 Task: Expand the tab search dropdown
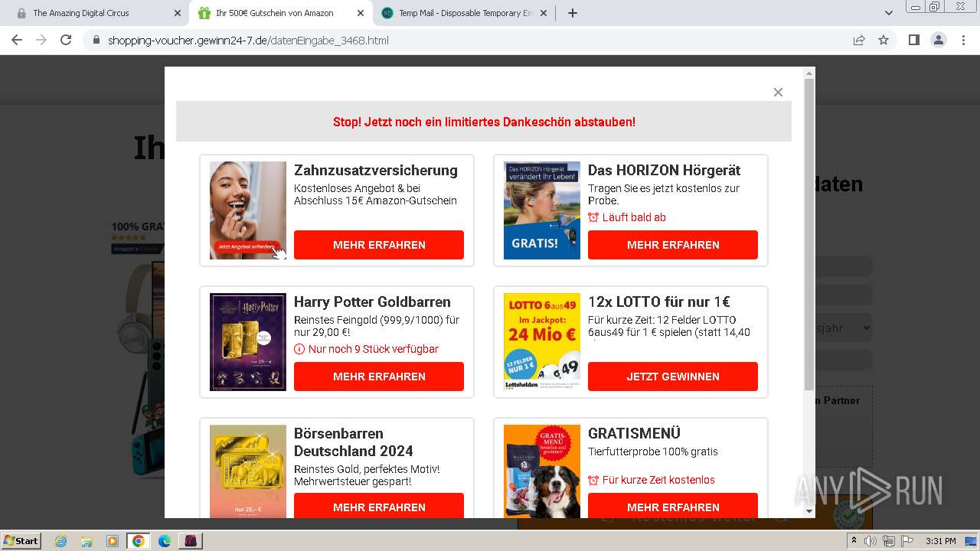click(889, 13)
